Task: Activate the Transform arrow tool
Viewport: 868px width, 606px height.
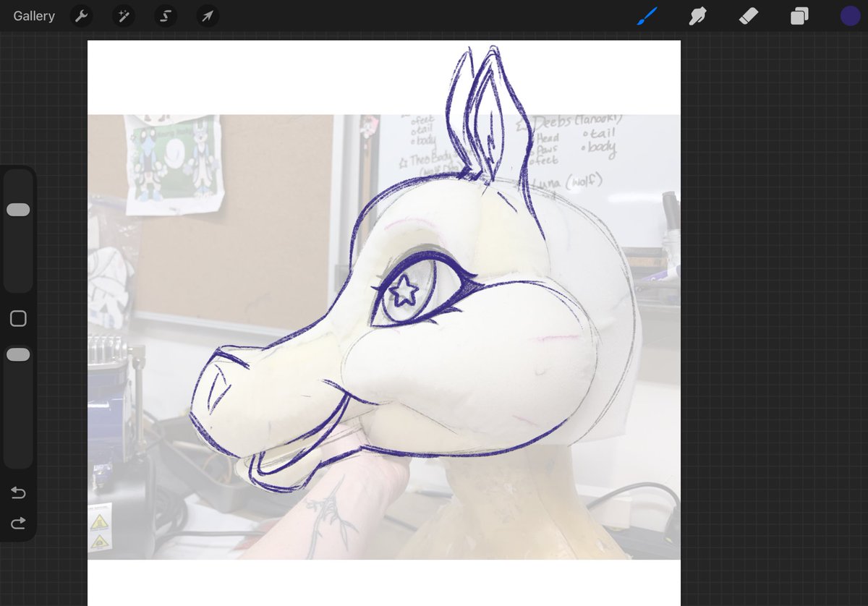Action: tap(207, 16)
